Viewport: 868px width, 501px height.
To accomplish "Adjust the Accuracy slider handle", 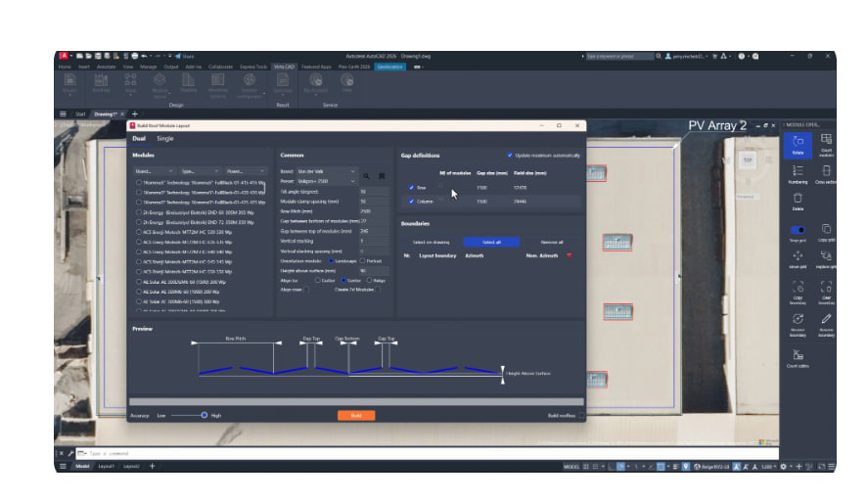I will point(205,415).
